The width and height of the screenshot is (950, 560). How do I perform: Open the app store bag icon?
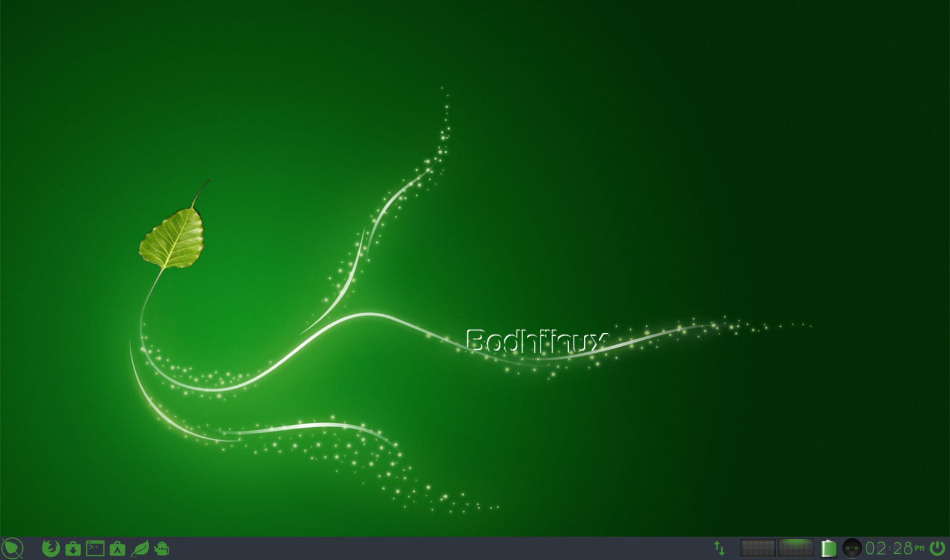(117, 548)
